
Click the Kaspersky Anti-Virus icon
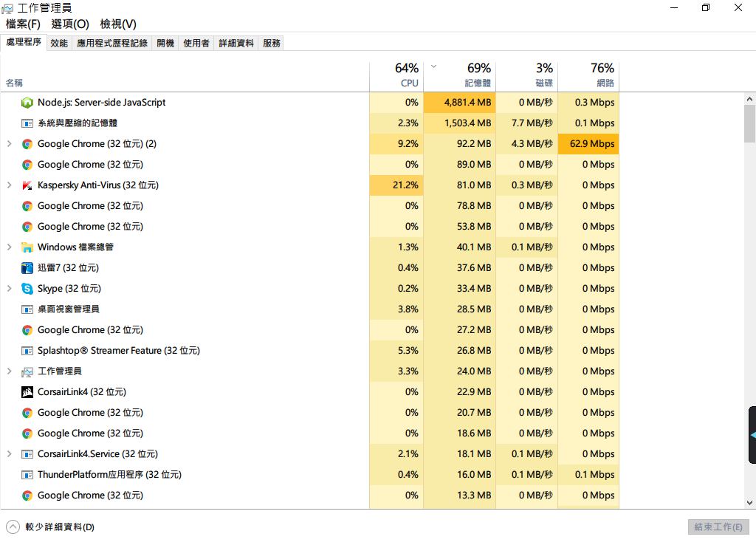coord(27,185)
